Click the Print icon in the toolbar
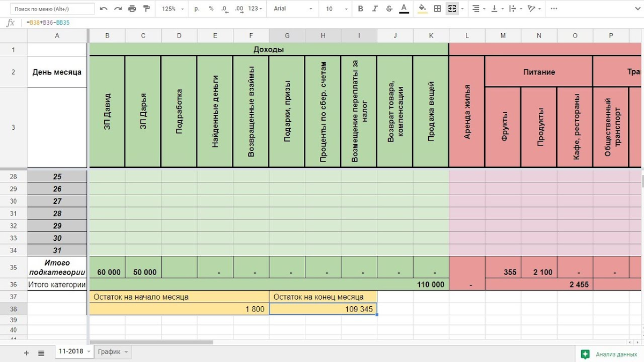The width and height of the screenshot is (644, 362). 132,9
